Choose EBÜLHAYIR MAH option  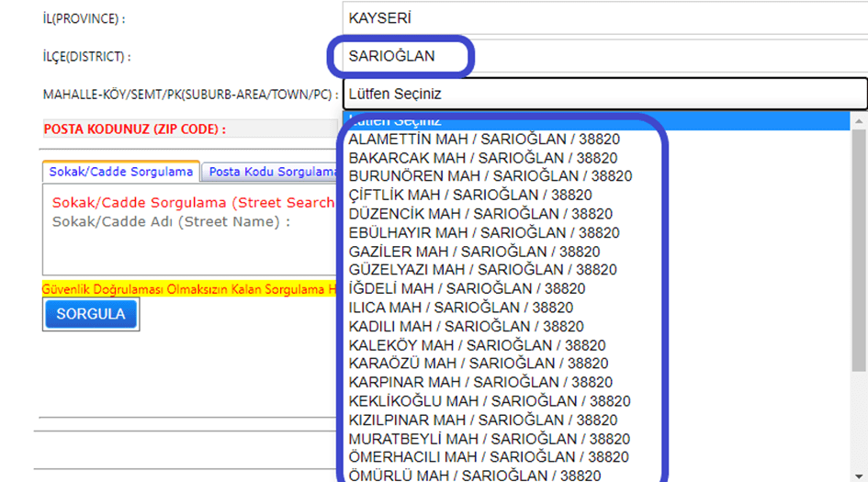tap(484, 233)
